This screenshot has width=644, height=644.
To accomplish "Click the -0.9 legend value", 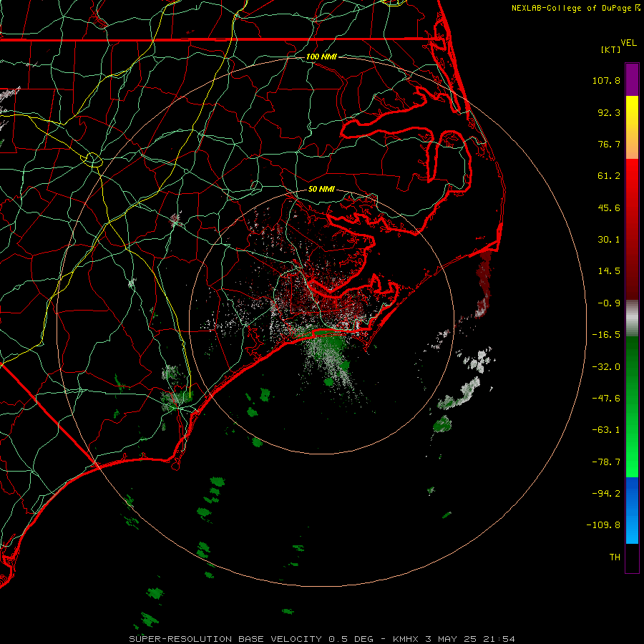I will coord(609,303).
